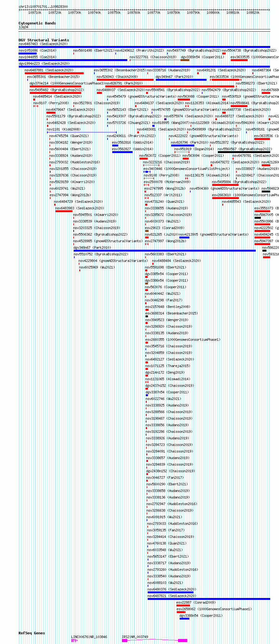Image resolution: width=279 pixels, height=644 pixels.
Task: Click dgv370e214 (1000GenomesConsortiumPhase3) label
Action: (67, 83)
